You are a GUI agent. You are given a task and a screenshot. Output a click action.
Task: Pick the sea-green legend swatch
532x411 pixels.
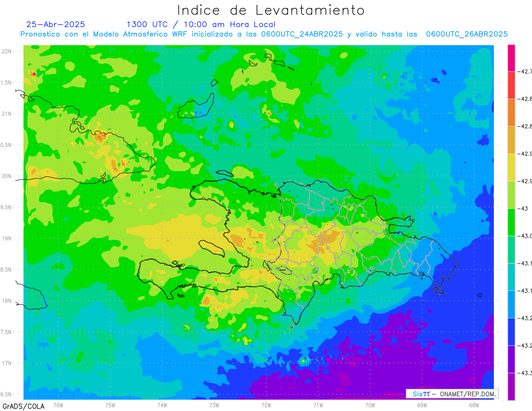click(511, 250)
